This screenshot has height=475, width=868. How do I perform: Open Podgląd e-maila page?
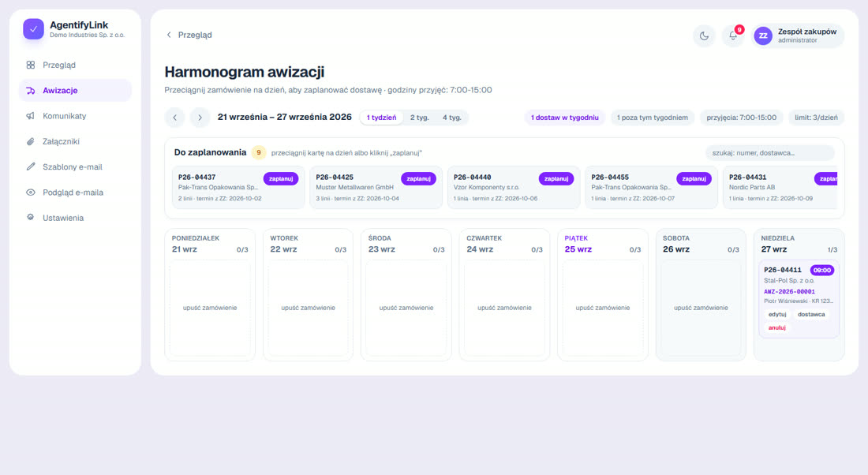tap(75, 192)
